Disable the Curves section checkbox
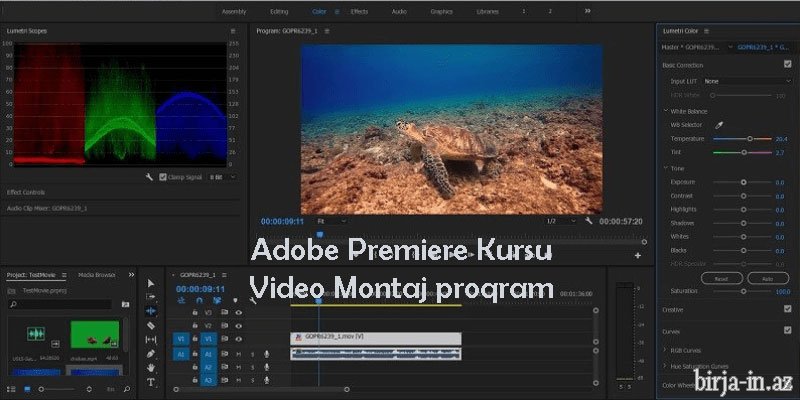 788,330
